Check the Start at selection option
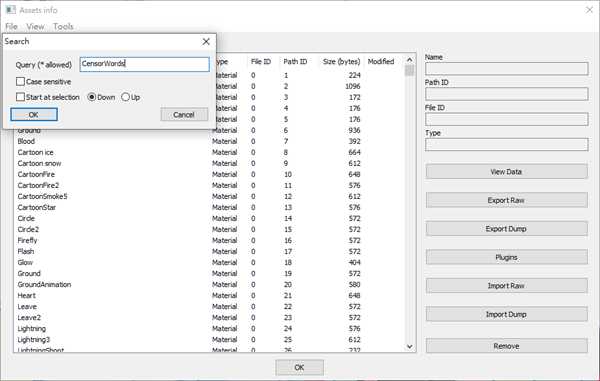 (x=21, y=97)
